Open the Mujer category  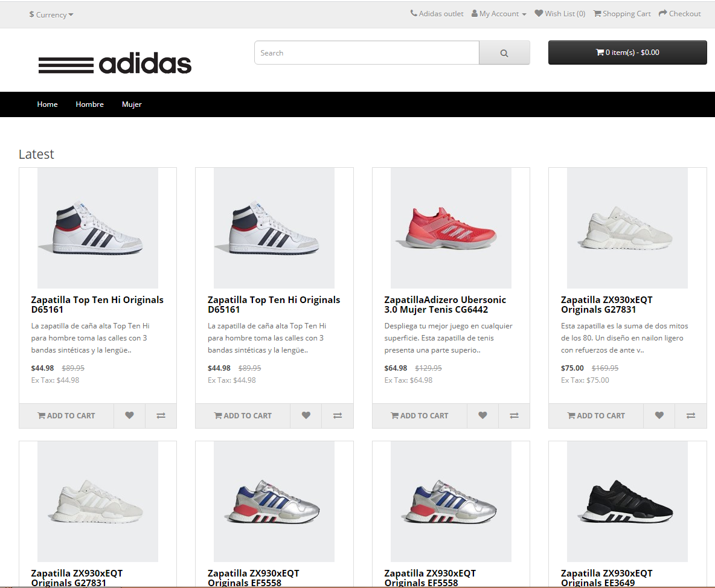pos(132,104)
